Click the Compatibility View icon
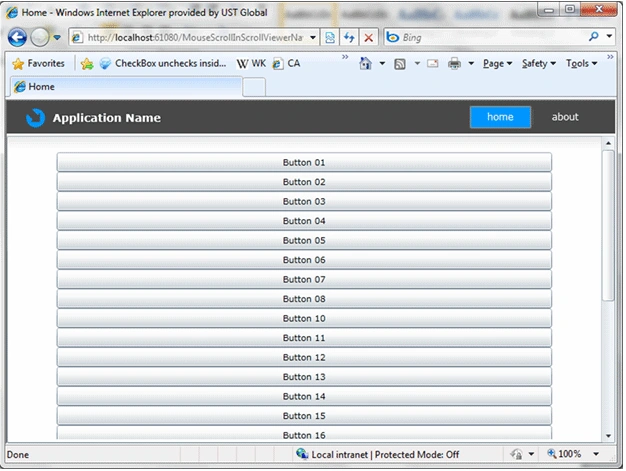The width and height of the screenshot is (626, 471). coord(330,38)
